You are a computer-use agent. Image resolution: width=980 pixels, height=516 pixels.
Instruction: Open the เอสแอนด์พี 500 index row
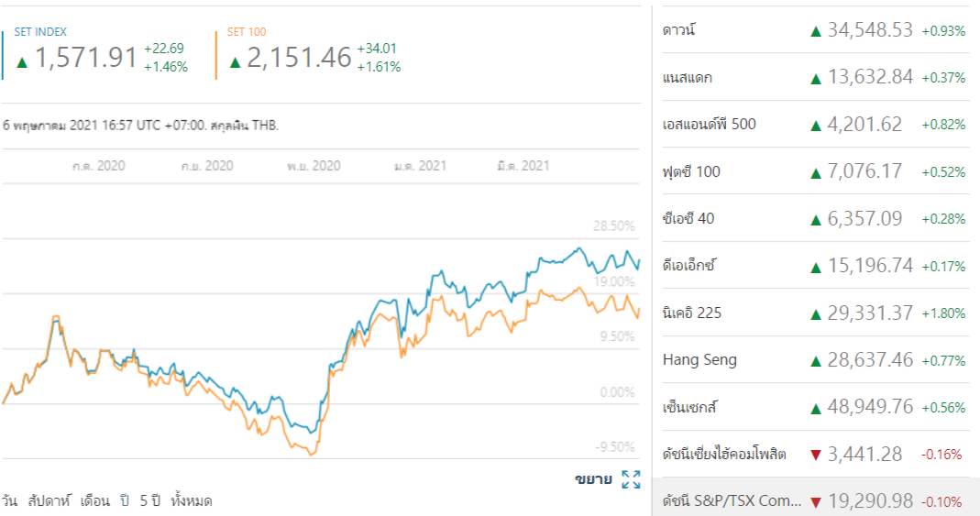click(709, 124)
